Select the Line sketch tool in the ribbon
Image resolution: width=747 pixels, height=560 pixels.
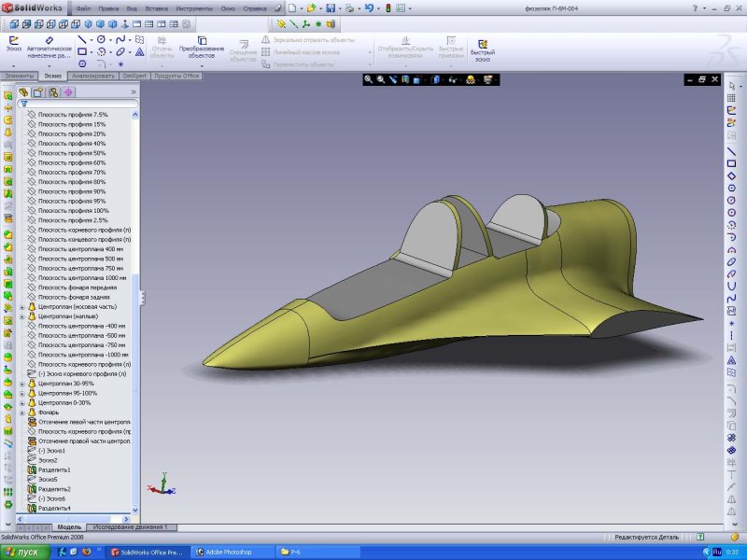(82, 39)
